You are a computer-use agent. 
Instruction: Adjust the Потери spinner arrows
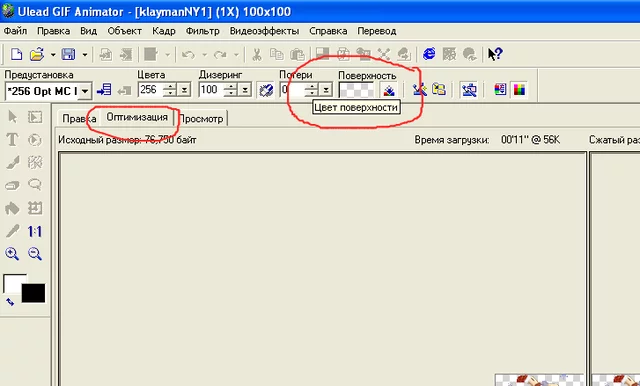312,90
